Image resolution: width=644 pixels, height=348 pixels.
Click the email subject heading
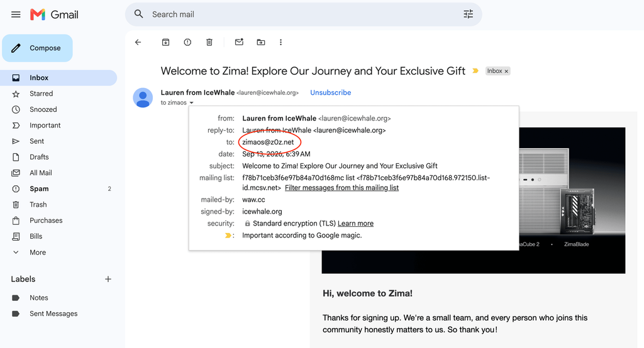313,71
